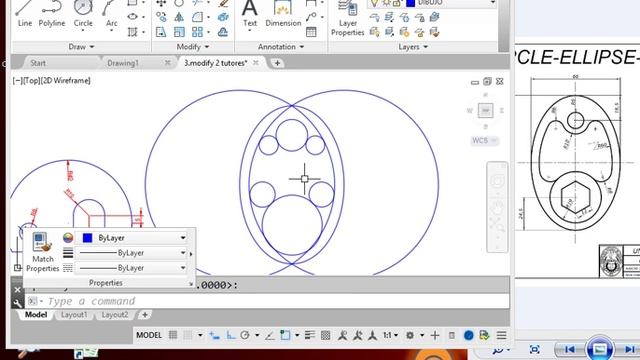Click the next button in media player
This screenshot has width=640, height=360.
pyautogui.click(x=629, y=349)
